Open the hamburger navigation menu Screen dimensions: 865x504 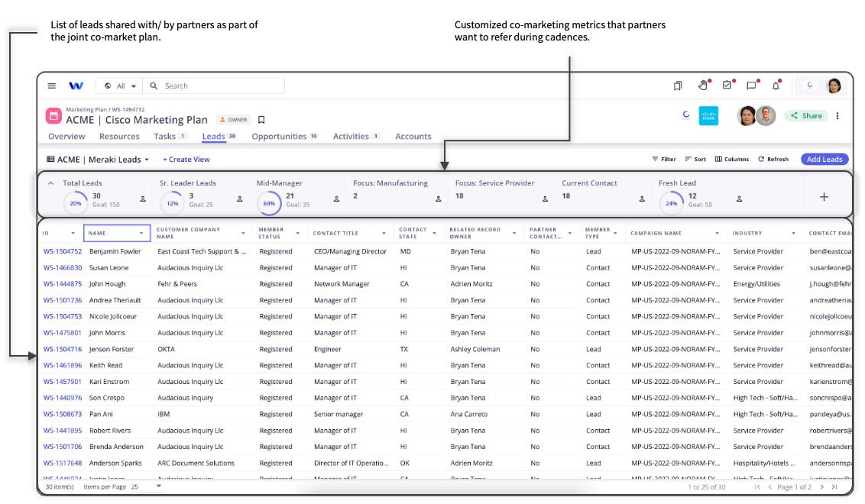52,86
